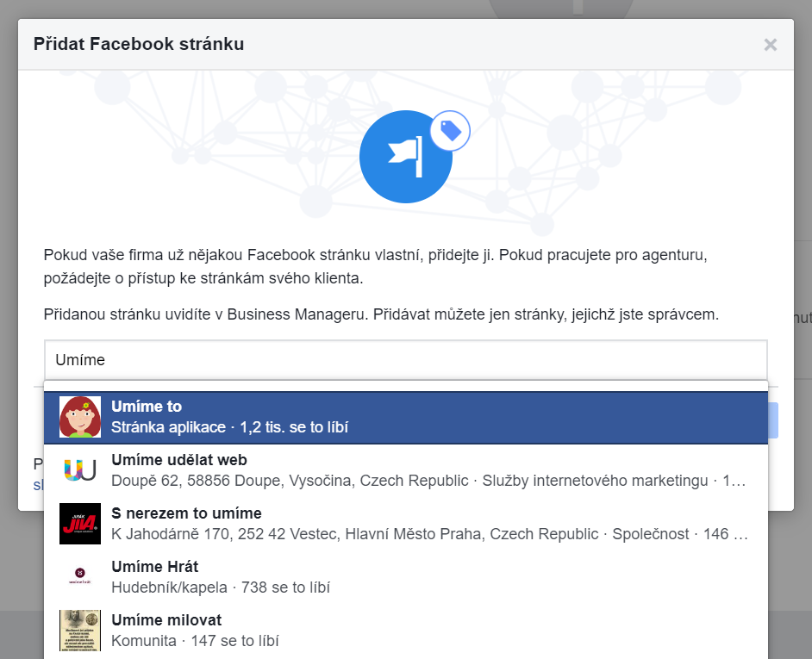Click the tag badge on flag icon

450,131
